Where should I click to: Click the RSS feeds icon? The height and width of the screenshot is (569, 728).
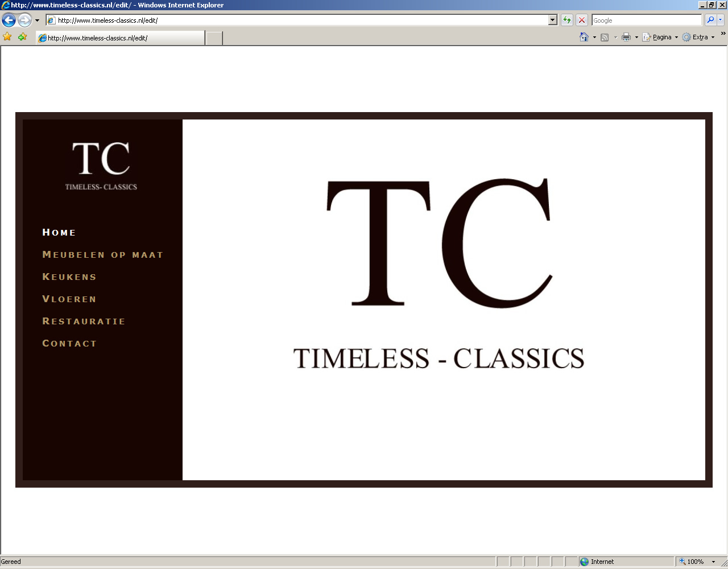click(605, 38)
